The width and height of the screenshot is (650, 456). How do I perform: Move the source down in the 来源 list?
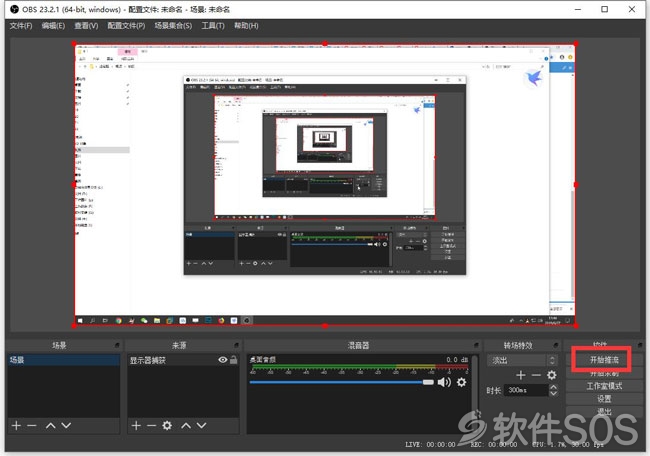coord(201,425)
